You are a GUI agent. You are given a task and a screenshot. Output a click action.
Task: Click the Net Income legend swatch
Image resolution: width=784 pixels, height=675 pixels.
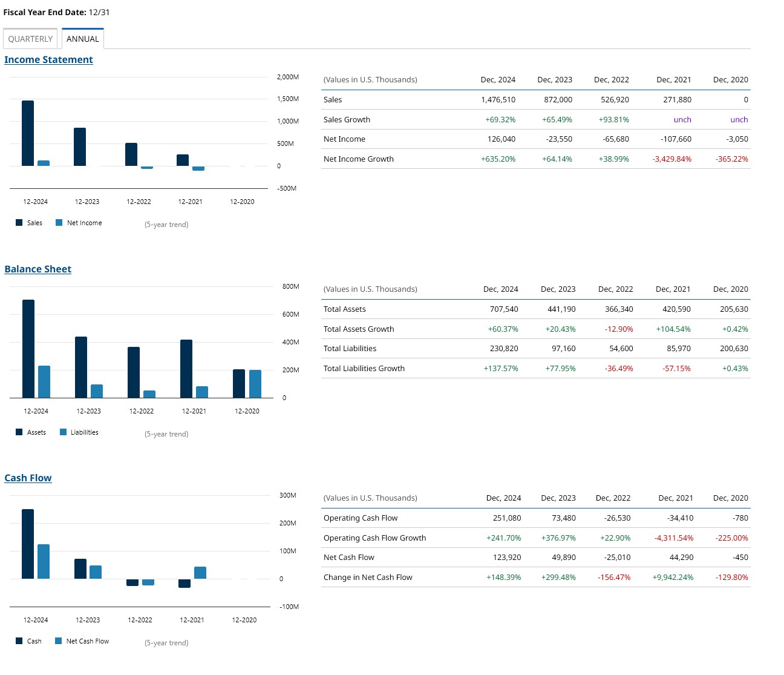coord(59,223)
